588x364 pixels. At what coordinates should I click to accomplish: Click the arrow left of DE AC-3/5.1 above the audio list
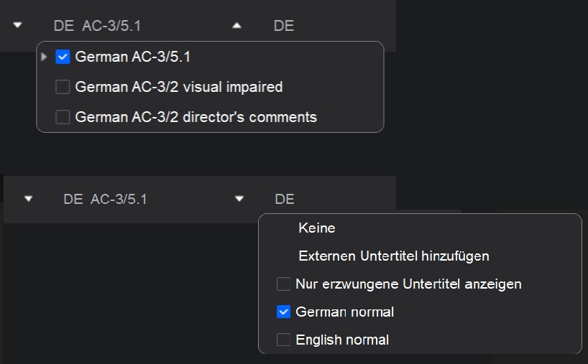click(18, 25)
